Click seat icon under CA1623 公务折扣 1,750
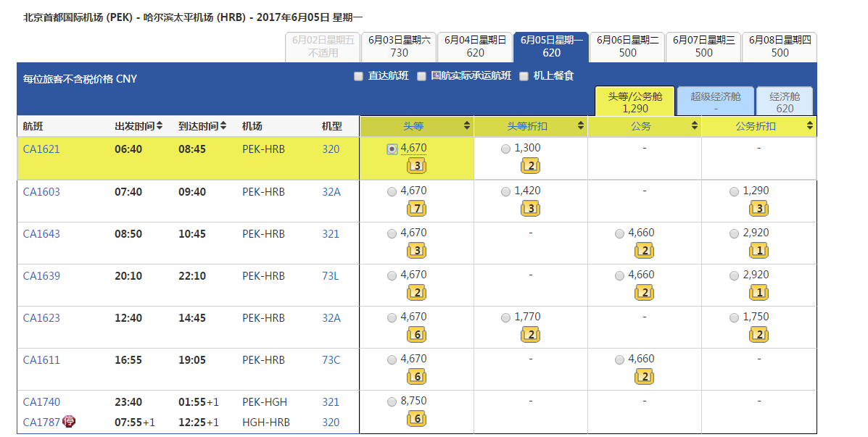This screenshot has width=868, height=437. (759, 335)
